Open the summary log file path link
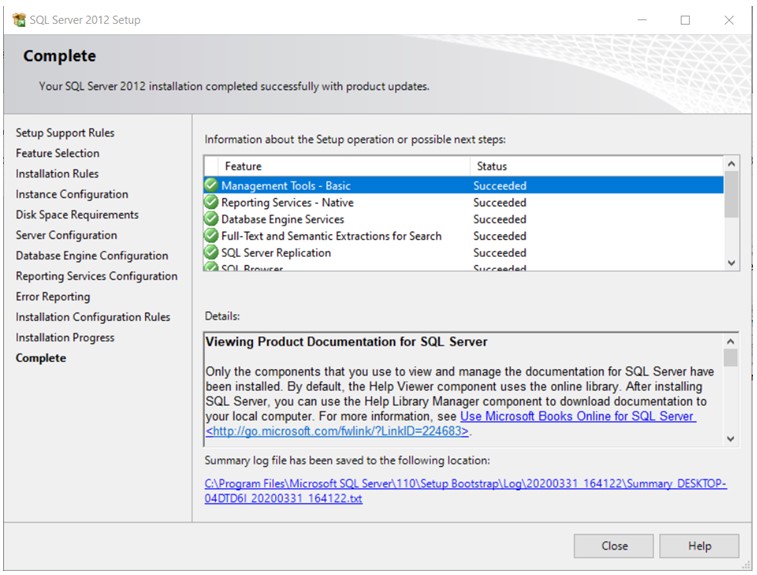Viewport: 757px width, 575px height. point(465,491)
